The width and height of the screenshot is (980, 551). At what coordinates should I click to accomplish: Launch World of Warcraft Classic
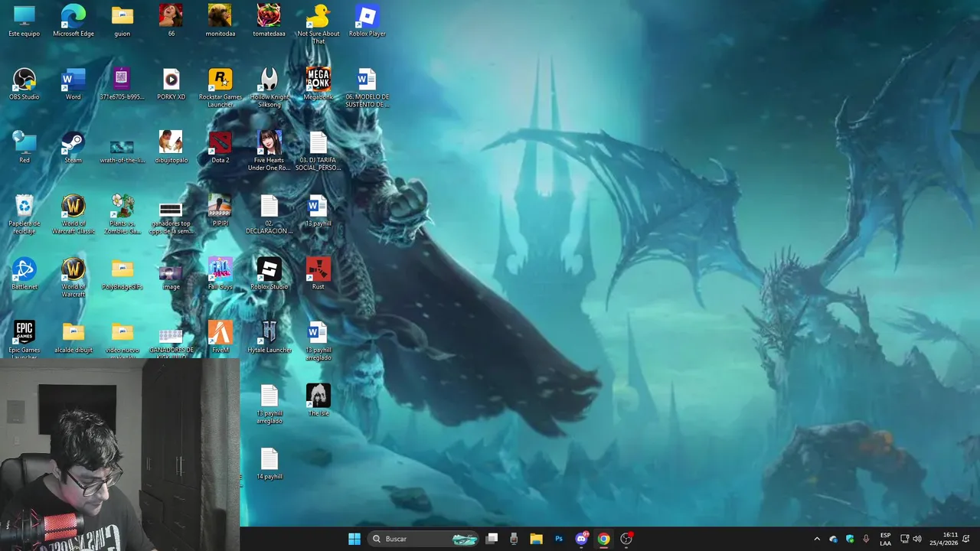73,214
